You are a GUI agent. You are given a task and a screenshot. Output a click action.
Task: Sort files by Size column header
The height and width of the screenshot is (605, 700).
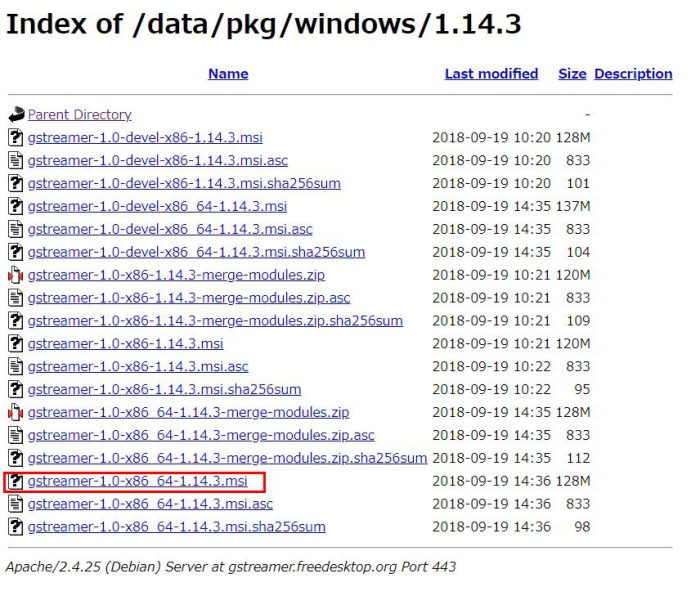tap(572, 74)
